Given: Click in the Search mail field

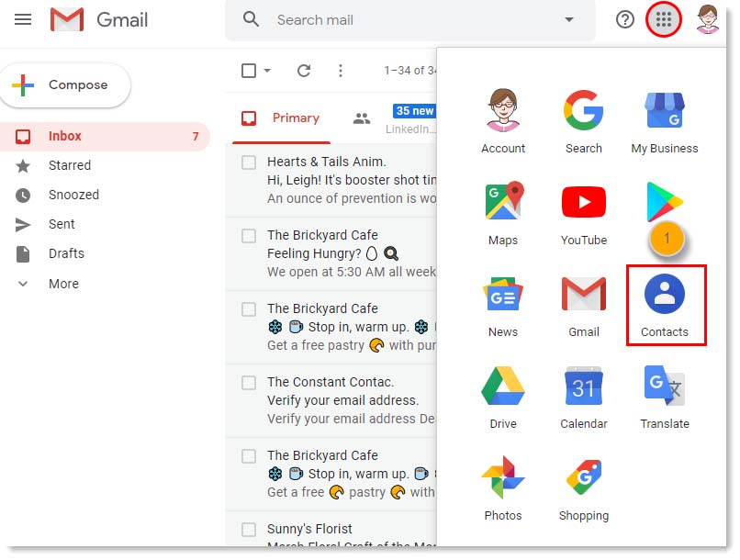Looking at the screenshot, I should pyautogui.click(x=409, y=20).
